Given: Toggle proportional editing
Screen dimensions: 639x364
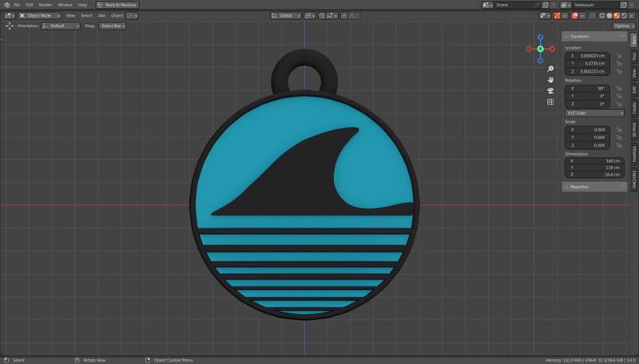Looking at the screenshot, I should click(x=344, y=15).
